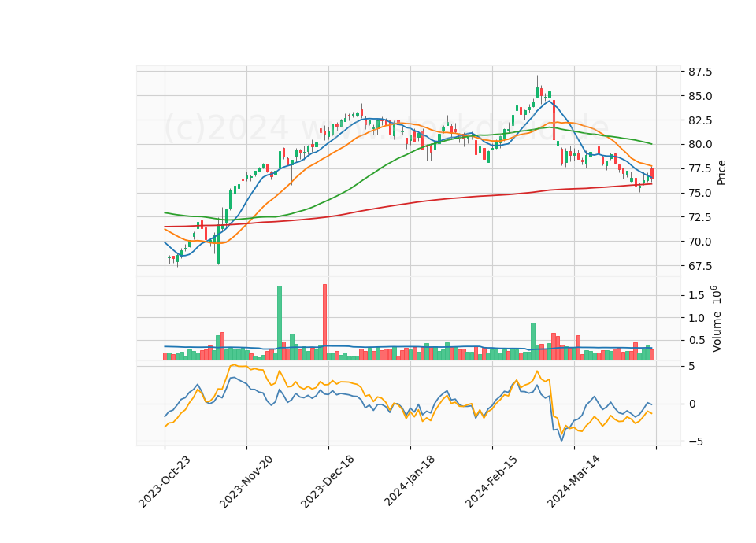This screenshot has width=756, height=543.
Task: Click the tall green volume spike bar
Action: 279,323
